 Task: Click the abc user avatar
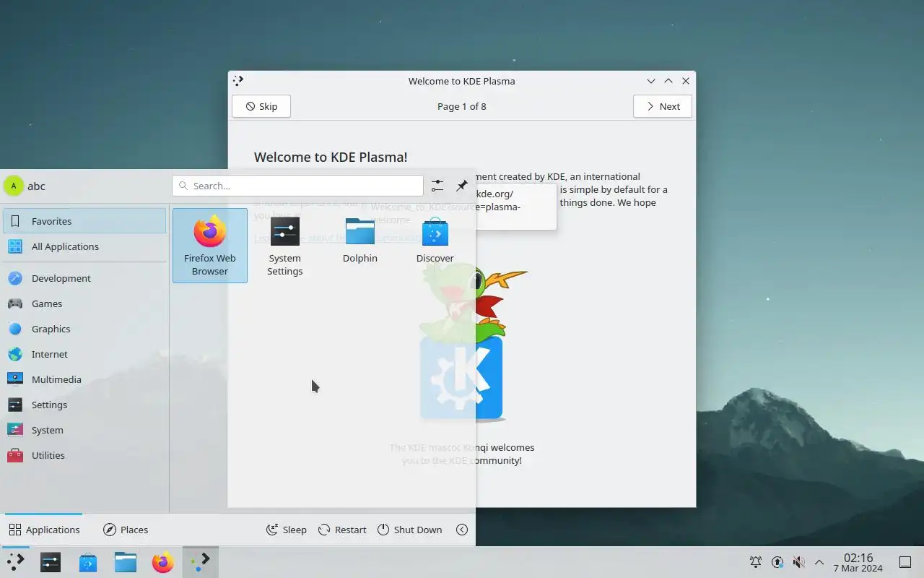click(13, 186)
